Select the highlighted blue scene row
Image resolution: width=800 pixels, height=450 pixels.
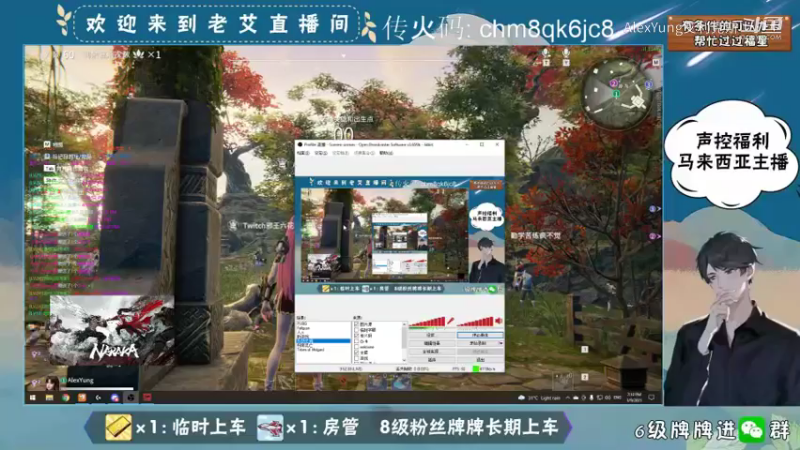pyautogui.click(x=323, y=341)
